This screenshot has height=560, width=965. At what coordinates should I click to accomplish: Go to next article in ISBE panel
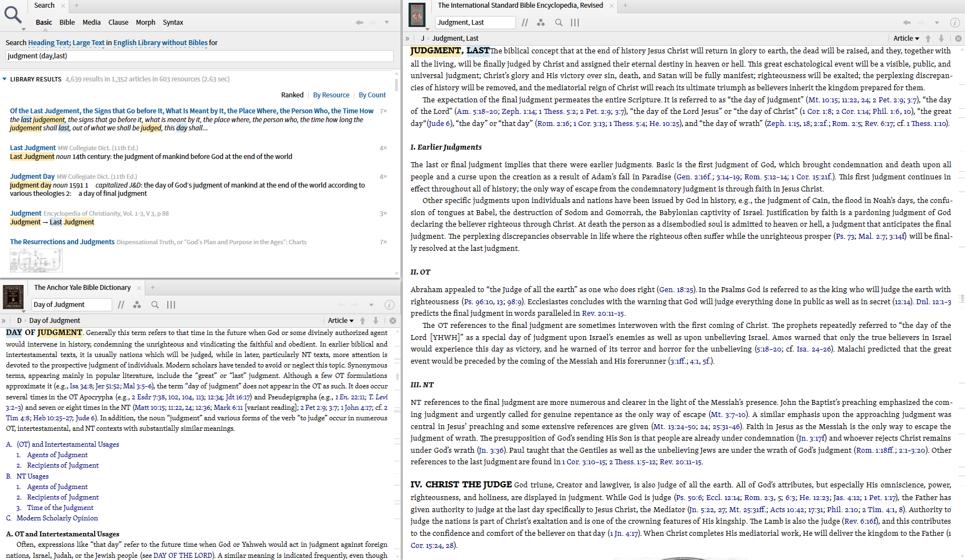941,39
